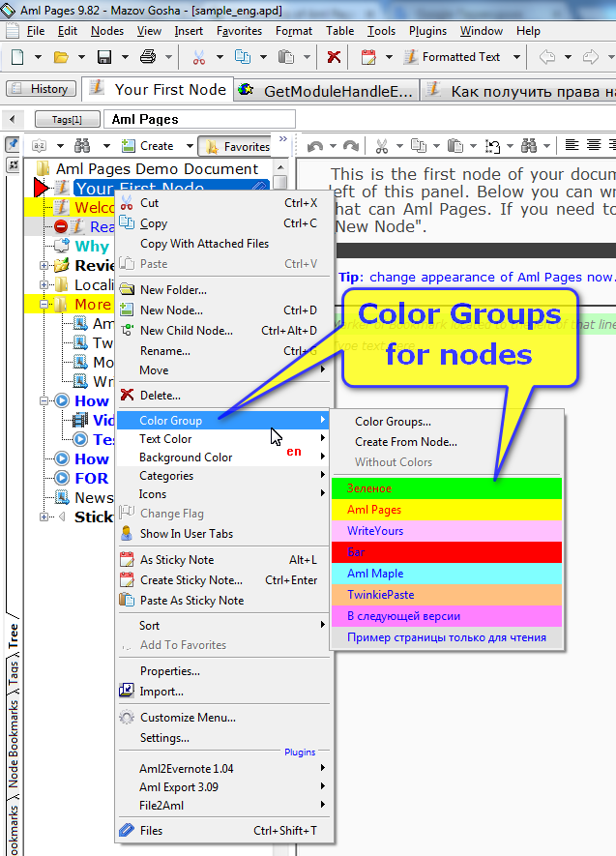Click the Save diskette toolbar icon

[104, 57]
